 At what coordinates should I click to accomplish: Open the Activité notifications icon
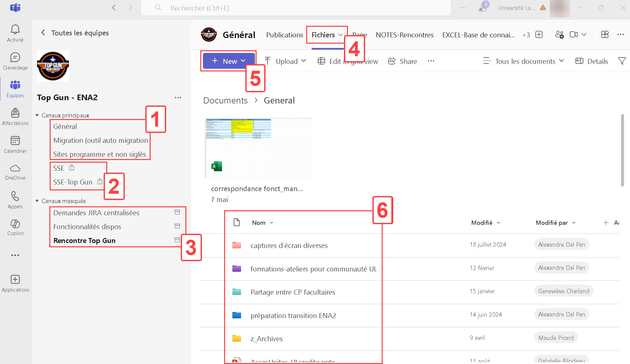click(15, 33)
